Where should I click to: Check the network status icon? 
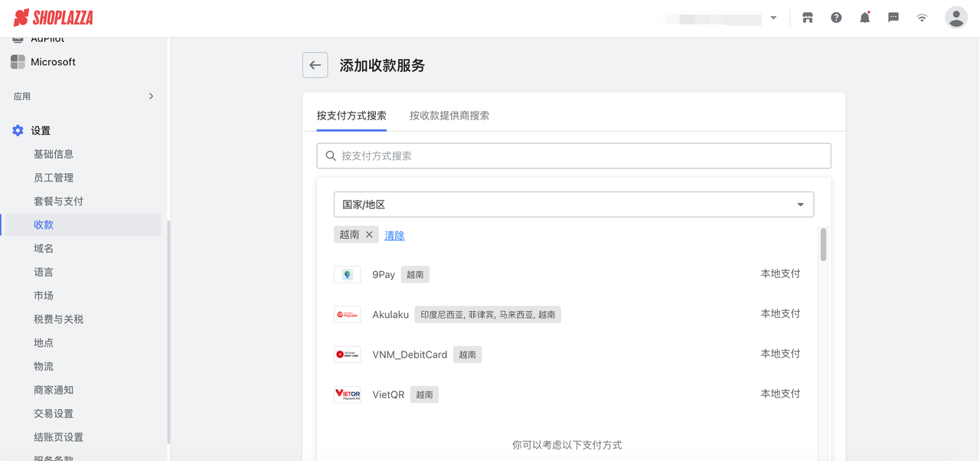pyautogui.click(x=921, y=17)
